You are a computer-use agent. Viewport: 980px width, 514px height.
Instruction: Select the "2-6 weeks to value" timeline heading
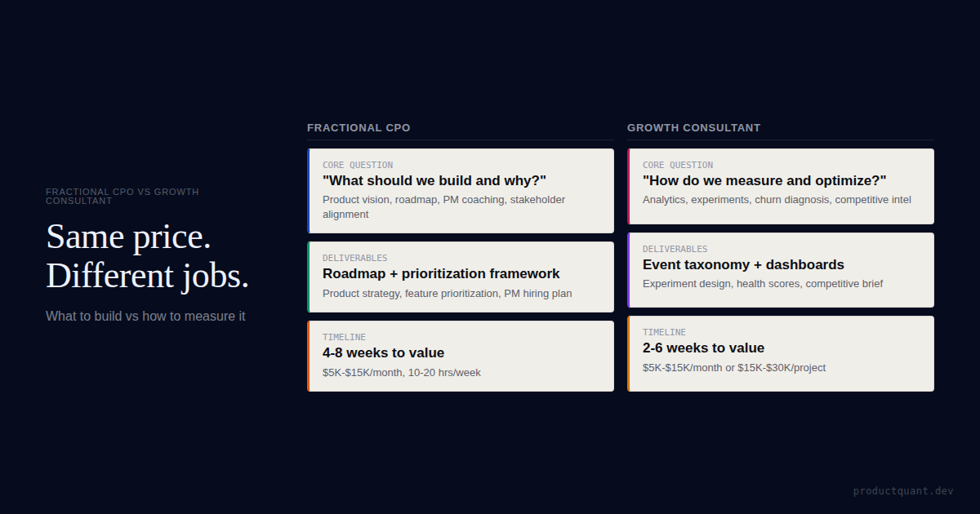(x=703, y=348)
